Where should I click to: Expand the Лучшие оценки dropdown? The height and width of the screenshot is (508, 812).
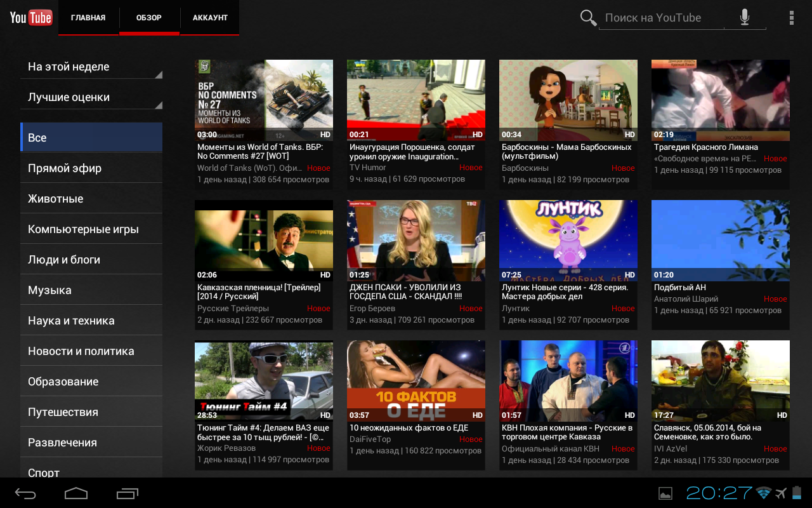coord(91,97)
